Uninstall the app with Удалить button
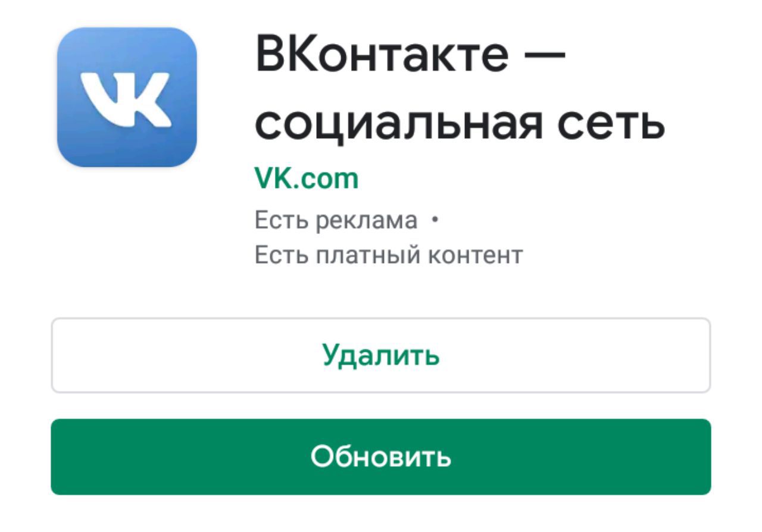Screen dimensions: 762x532 click(x=381, y=355)
